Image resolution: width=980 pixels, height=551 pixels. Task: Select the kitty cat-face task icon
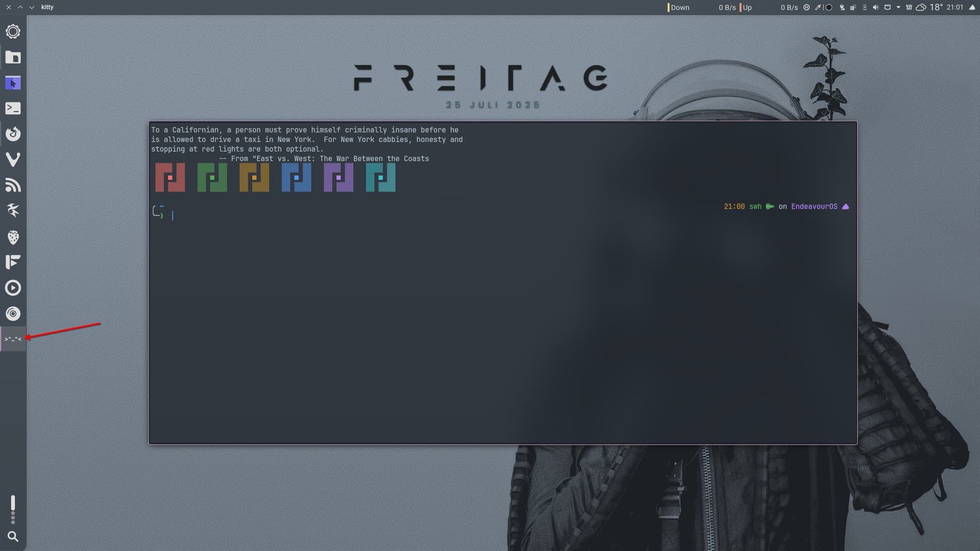click(13, 339)
